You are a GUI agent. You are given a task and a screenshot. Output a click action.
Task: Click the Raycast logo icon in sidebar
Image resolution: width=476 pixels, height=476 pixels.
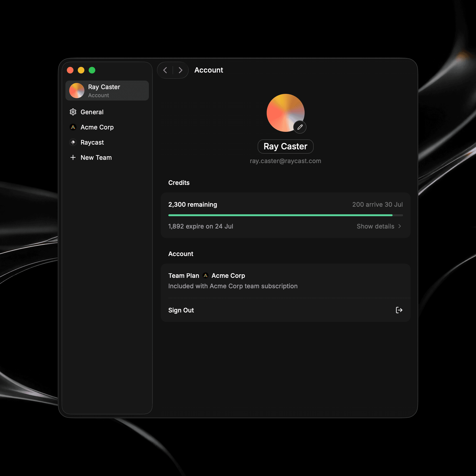pos(73,142)
